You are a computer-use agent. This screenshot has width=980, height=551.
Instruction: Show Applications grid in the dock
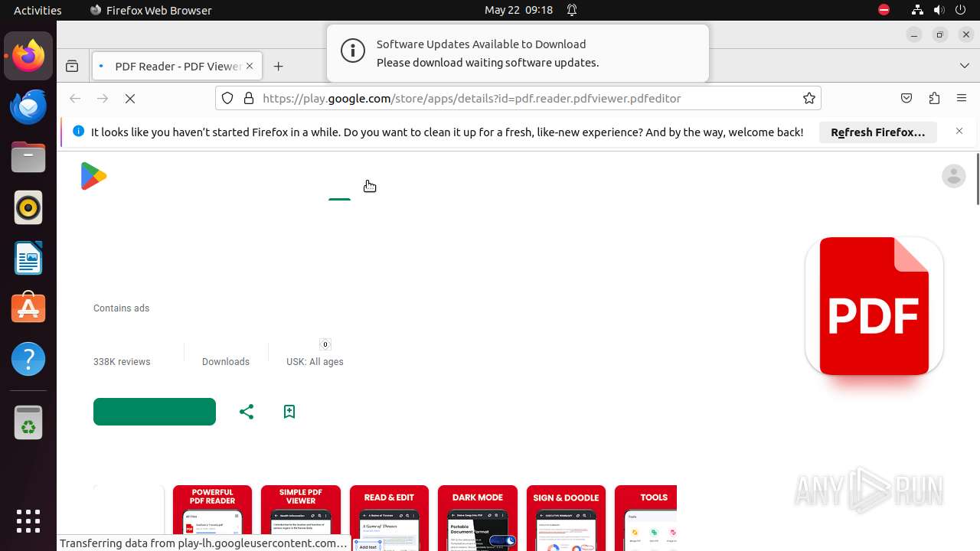click(x=28, y=521)
